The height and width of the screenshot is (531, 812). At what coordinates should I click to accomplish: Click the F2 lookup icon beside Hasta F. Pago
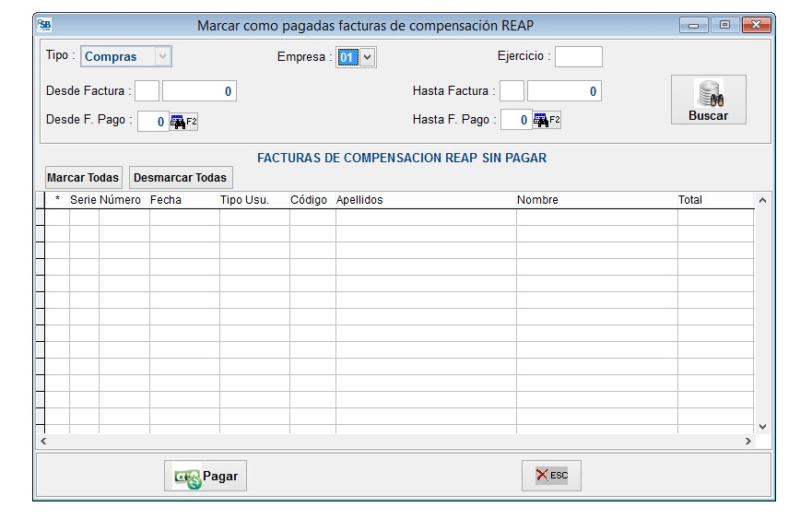(542, 119)
